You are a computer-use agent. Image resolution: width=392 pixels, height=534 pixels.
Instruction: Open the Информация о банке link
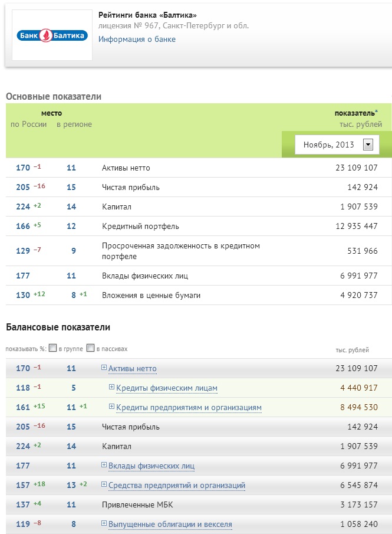(137, 40)
